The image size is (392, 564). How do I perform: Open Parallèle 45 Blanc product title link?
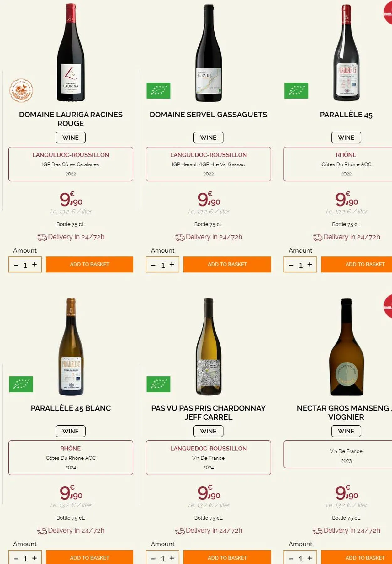click(71, 408)
